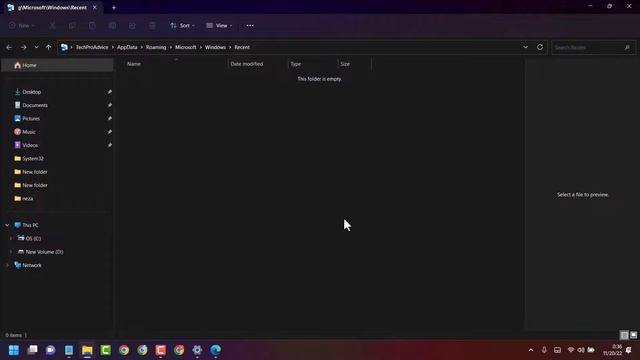Screen dimensions: 640x360
Task: Collapse the This PC tree node
Action: [x=7, y=225]
